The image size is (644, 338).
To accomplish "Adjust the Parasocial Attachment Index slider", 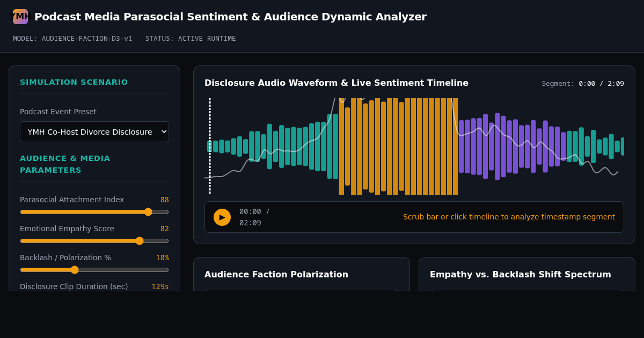I will coord(94,212).
